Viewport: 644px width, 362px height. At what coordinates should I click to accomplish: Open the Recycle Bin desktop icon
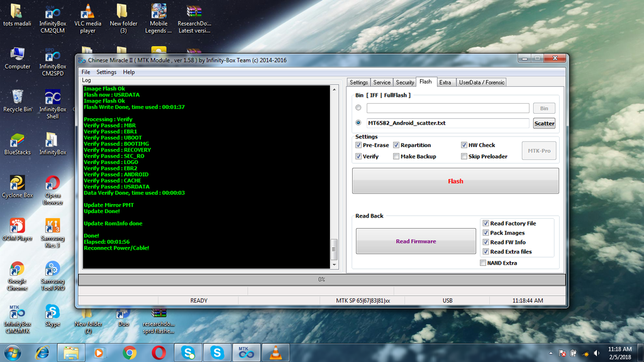[x=18, y=101]
